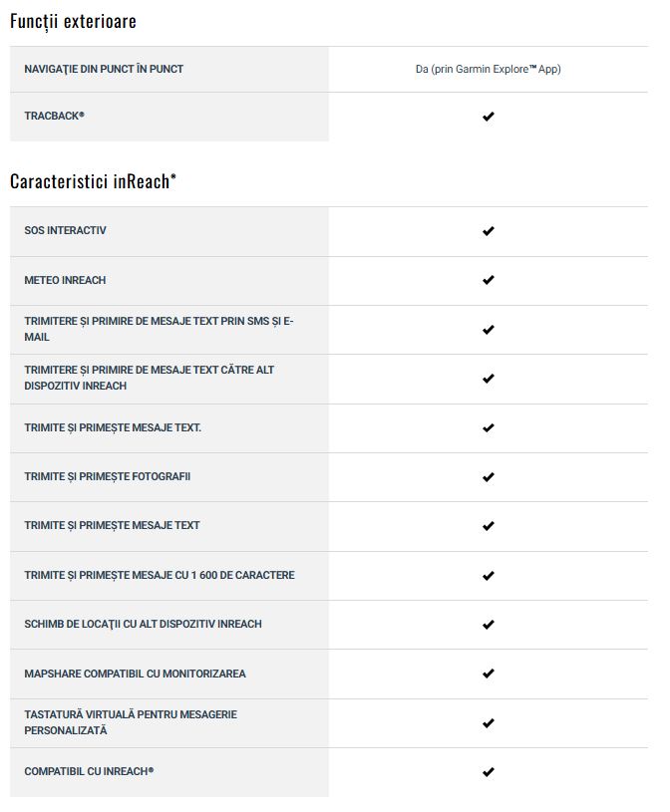Click checkmark for mesaje cu 1 600 de caractere
This screenshot has height=812, width=670.
(488, 575)
